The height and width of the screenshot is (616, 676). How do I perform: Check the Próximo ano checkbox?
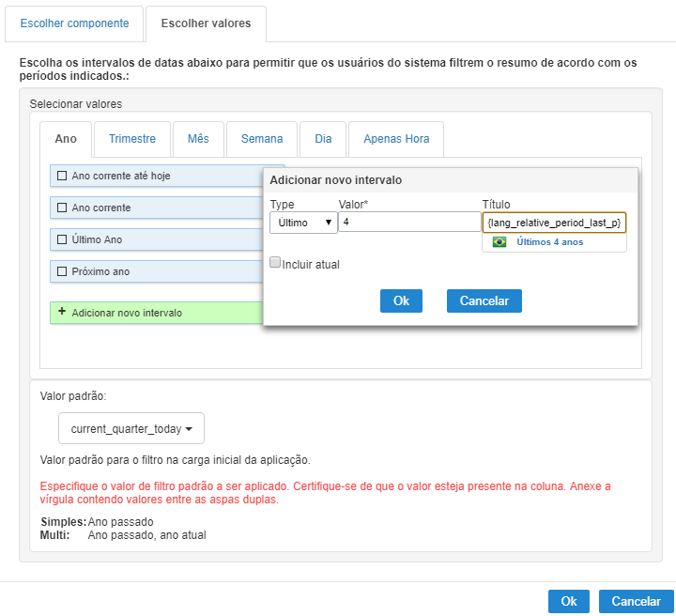(x=62, y=271)
